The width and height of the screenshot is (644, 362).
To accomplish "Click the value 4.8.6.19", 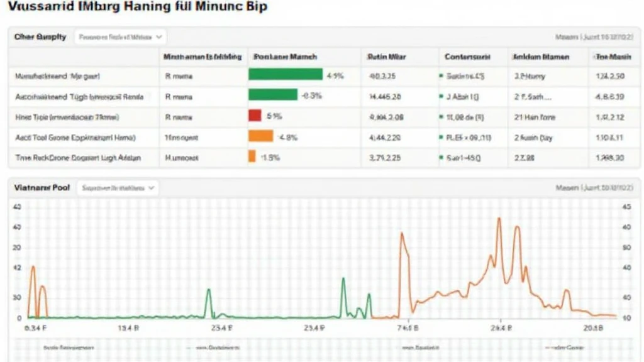I will [x=610, y=97].
